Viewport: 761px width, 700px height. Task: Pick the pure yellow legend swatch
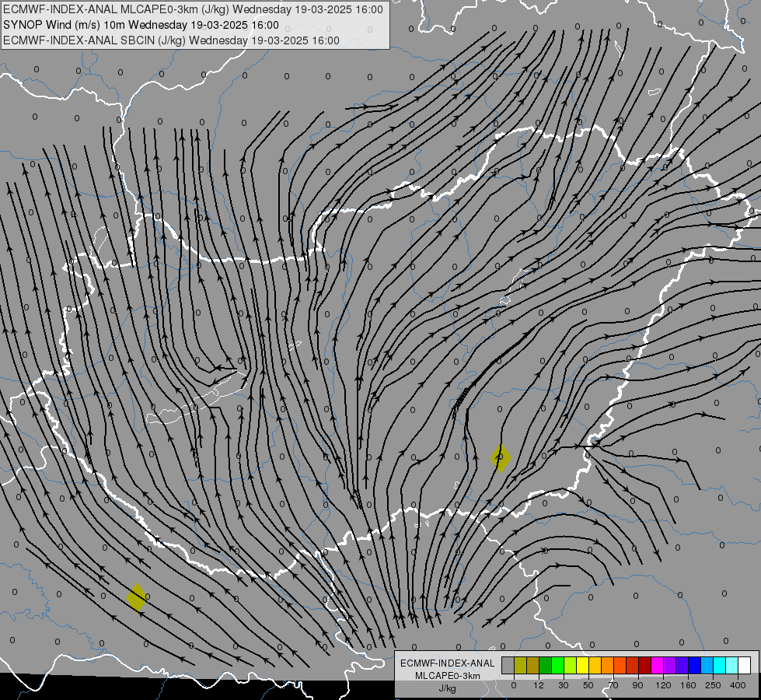coord(582,665)
